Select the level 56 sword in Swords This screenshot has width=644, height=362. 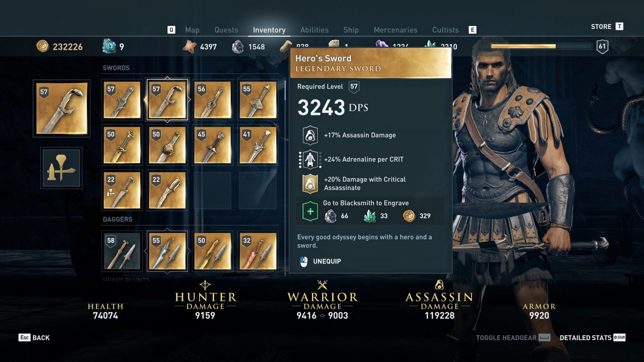pyautogui.click(x=212, y=100)
